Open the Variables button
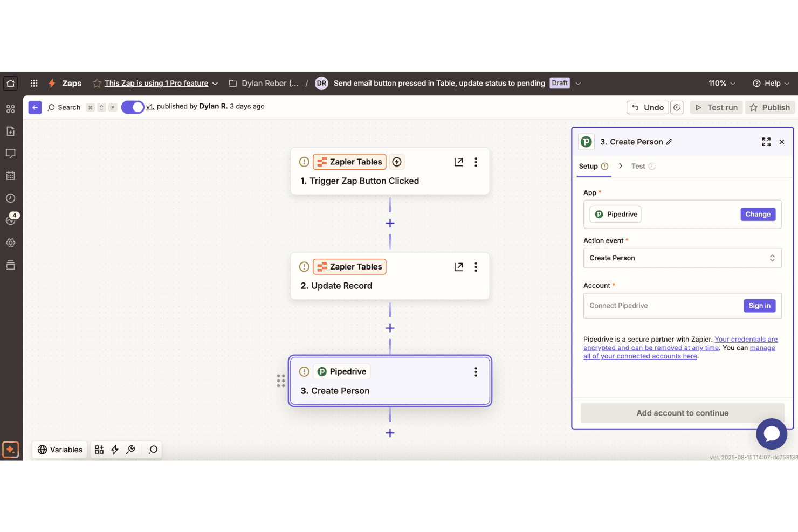 click(60, 450)
